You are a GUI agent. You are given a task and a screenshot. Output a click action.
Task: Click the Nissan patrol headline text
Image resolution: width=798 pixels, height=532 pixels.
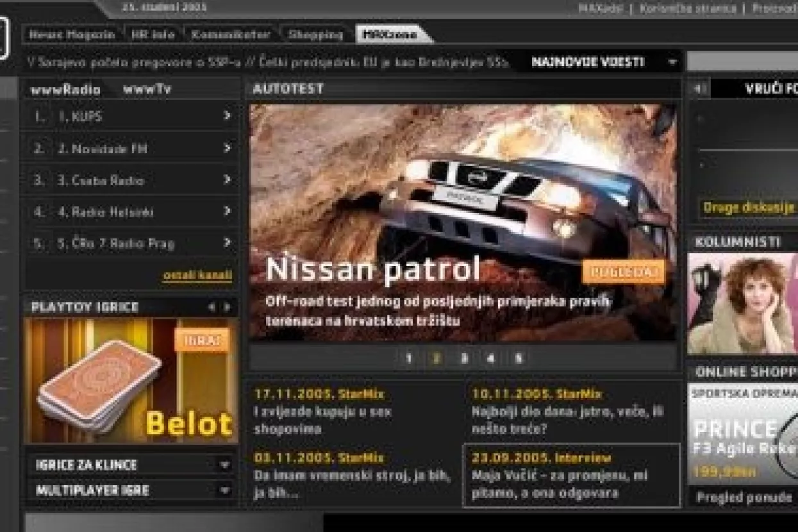373,270
